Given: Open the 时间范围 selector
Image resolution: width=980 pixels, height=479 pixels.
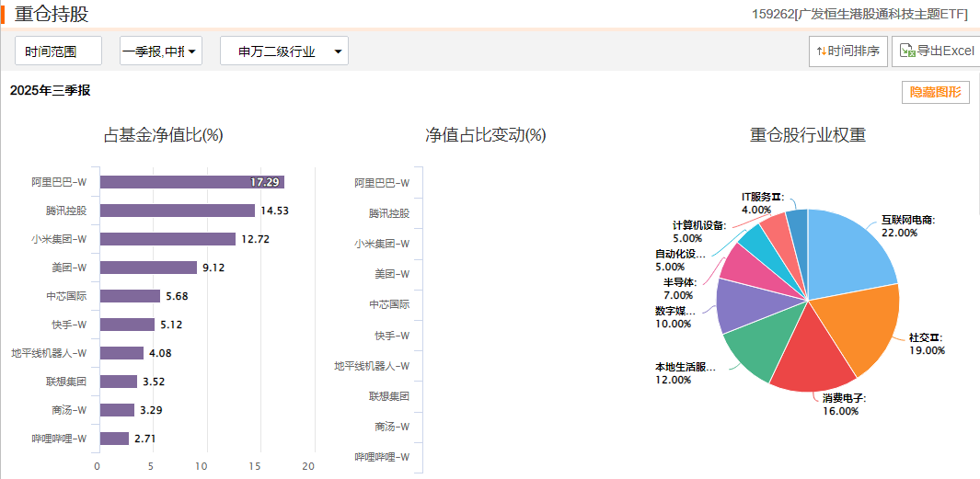Looking at the screenshot, I should pyautogui.click(x=58, y=51).
